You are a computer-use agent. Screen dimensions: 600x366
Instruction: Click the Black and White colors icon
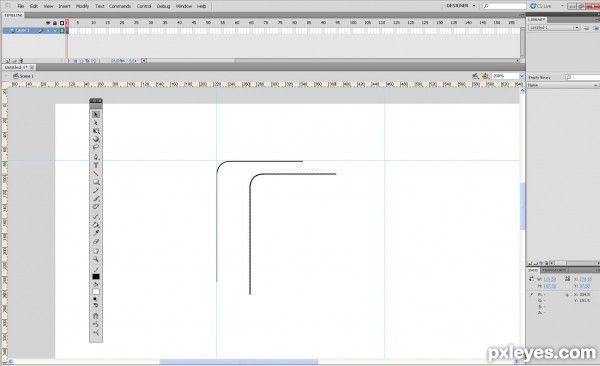click(96, 299)
